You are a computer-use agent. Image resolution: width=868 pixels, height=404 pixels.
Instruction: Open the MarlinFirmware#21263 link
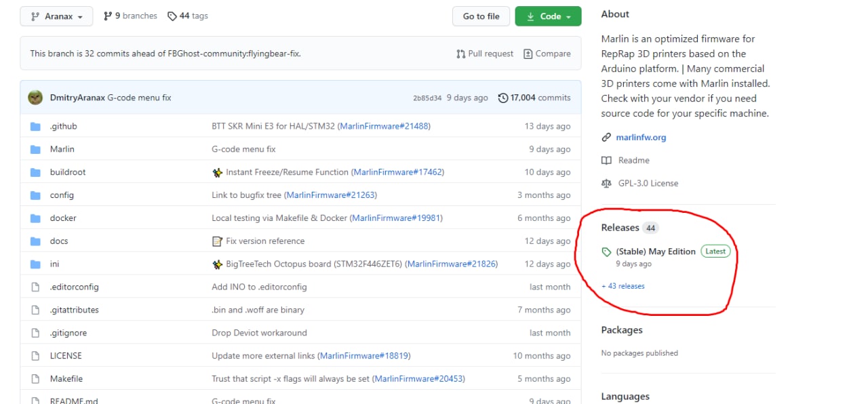click(330, 195)
